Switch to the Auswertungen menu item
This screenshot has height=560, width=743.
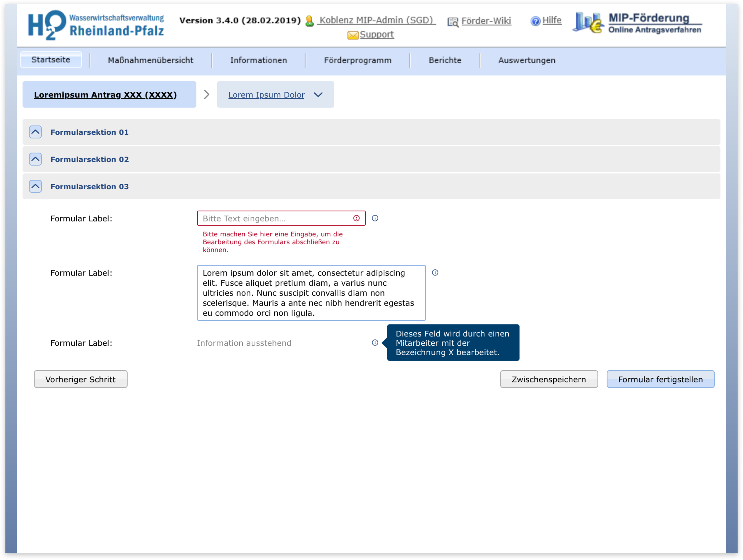click(x=527, y=60)
